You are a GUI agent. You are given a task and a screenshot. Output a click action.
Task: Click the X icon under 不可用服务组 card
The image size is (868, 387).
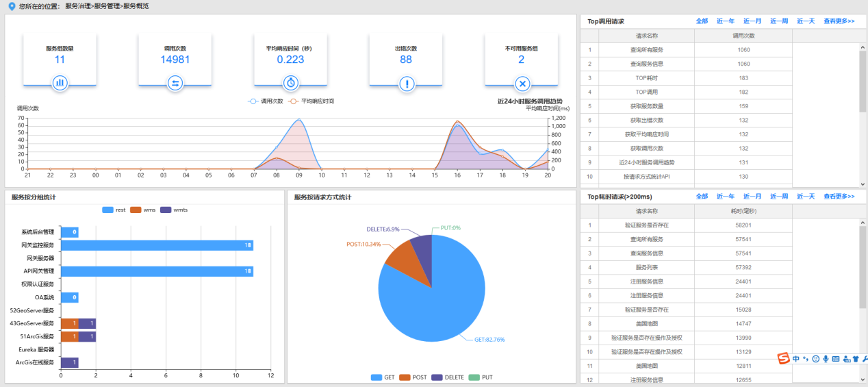pos(522,84)
